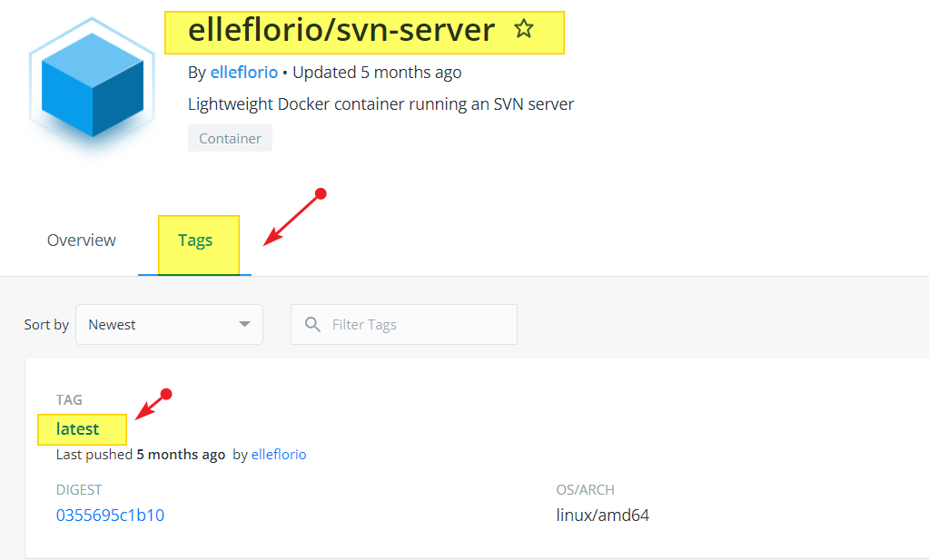Click the magnifier icon in Filter Tags

[x=312, y=324]
